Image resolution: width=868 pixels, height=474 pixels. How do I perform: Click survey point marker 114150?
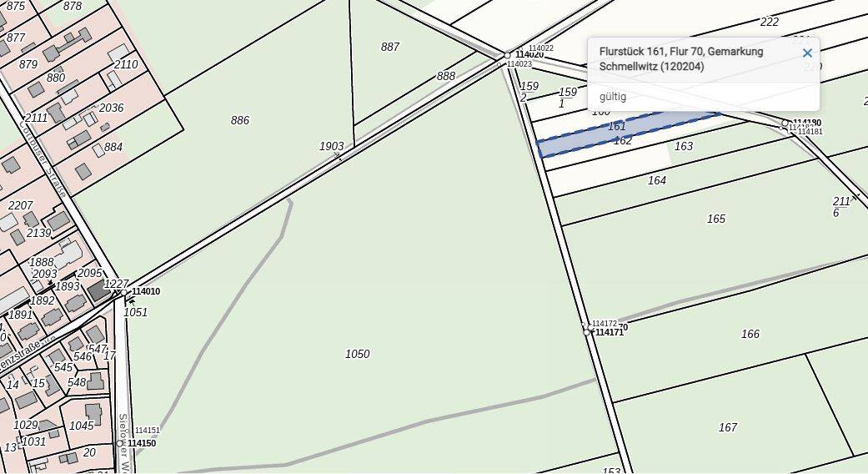[122, 443]
